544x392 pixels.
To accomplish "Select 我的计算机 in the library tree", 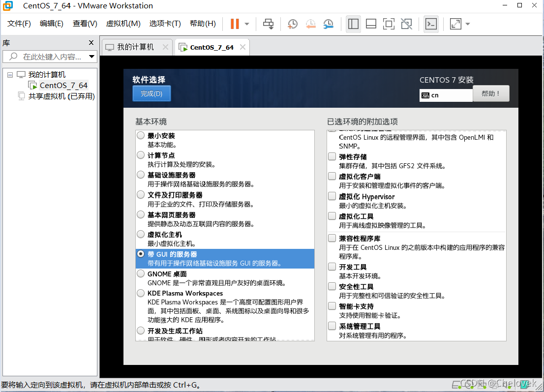I will 47,75.
